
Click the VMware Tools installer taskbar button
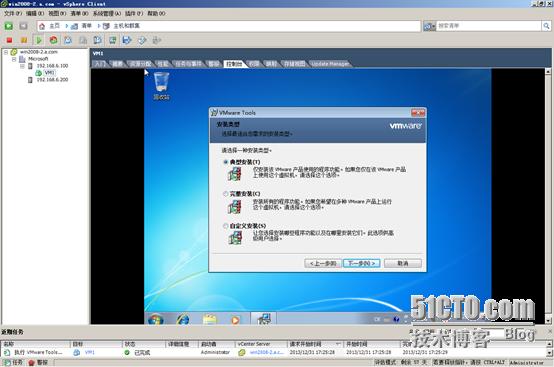264,319
